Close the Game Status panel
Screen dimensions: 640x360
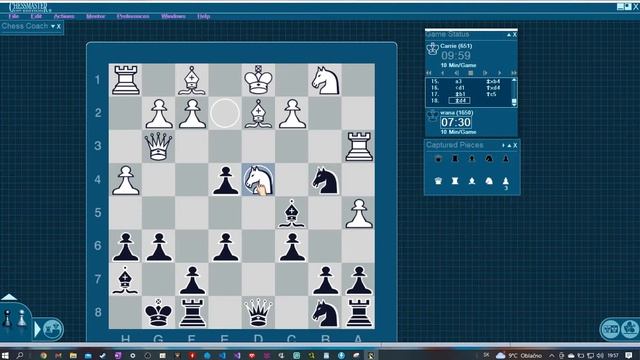(x=514, y=35)
